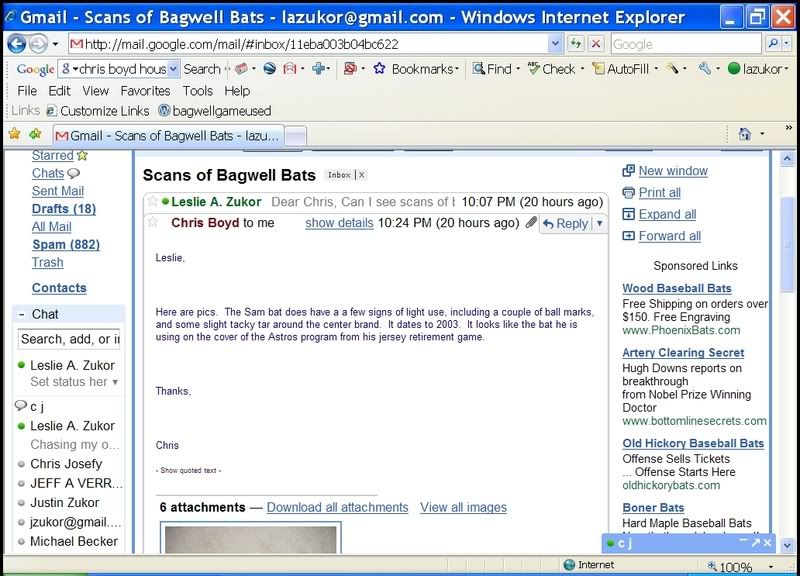Screen dimensions: 800x576
Task: Click the printer icon beside Print all
Action: [629, 192]
